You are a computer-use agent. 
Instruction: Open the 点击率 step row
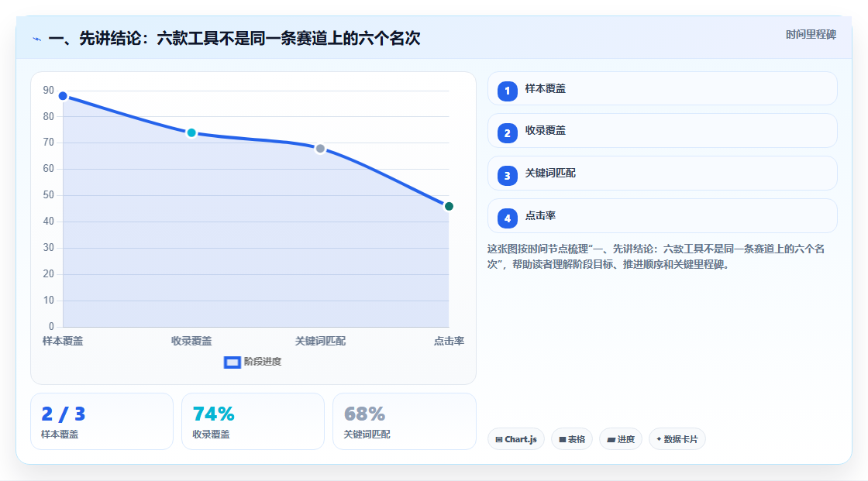(662, 216)
